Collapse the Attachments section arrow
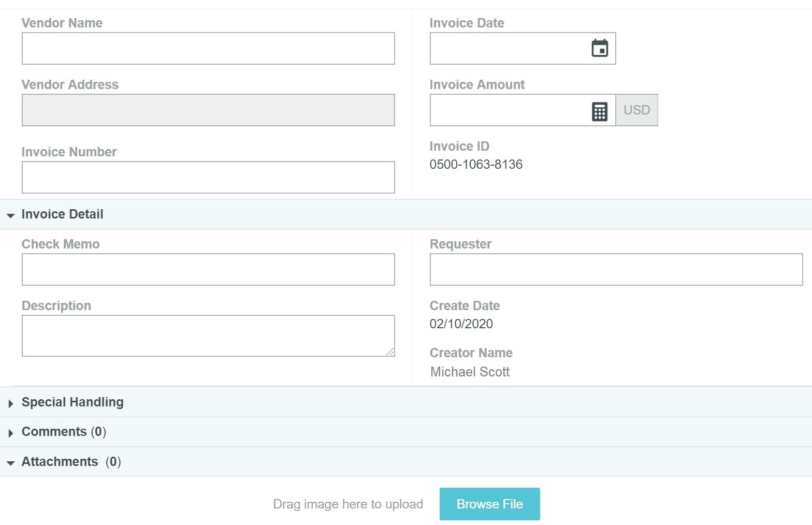The width and height of the screenshot is (812, 525). 10,463
